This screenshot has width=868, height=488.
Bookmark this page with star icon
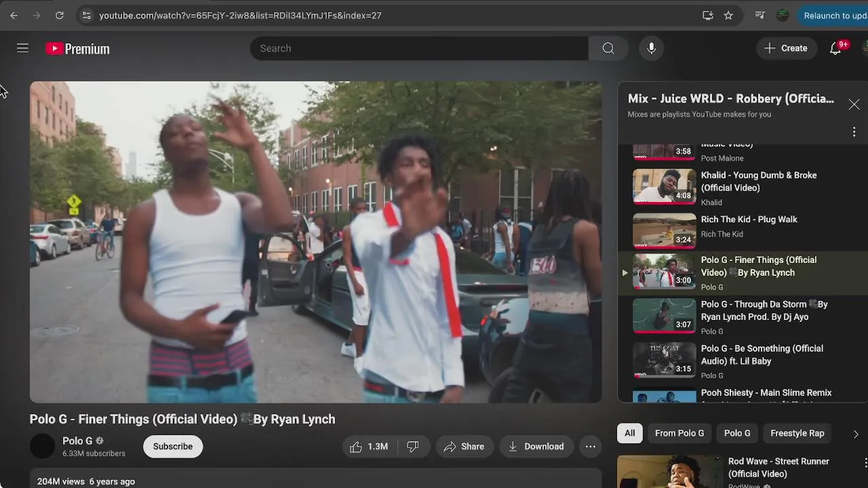[x=728, y=15]
